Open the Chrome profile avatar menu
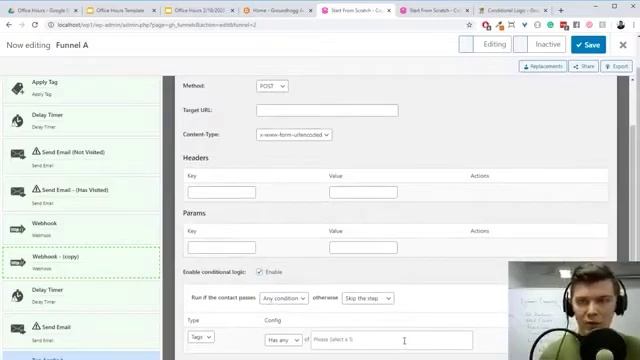The height and width of the screenshot is (360, 640). pos(621,25)
